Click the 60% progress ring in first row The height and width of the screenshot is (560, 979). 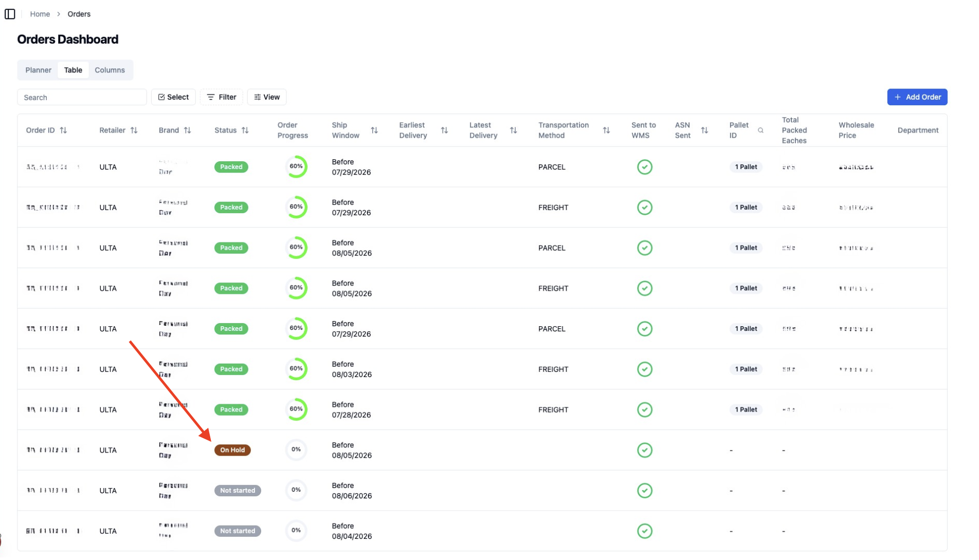tap(296, 166)
